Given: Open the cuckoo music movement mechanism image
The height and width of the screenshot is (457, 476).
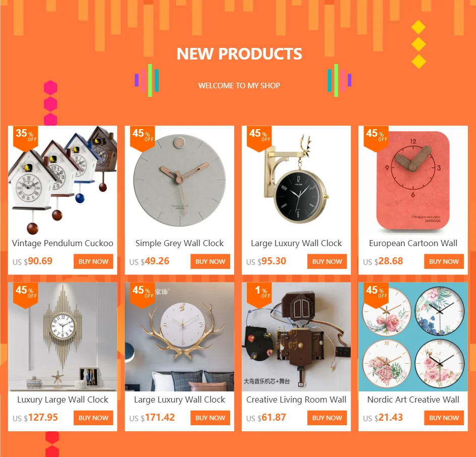Looking at the screenshot, I should (296, 337).
